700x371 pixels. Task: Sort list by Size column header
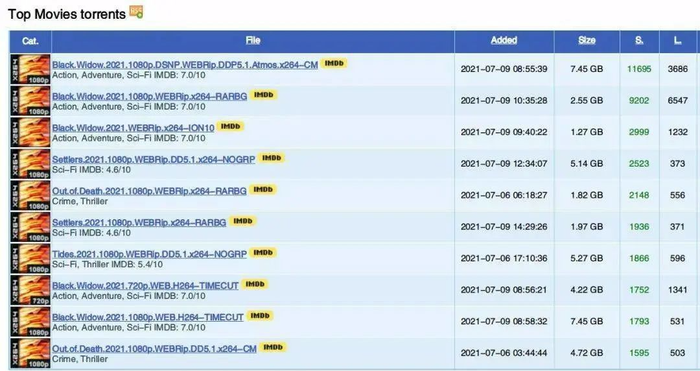[x=587, y=40]
